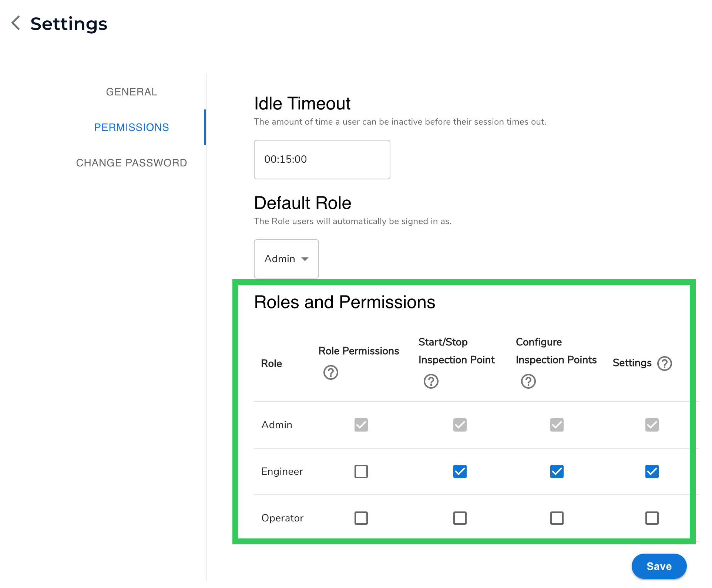Image resolution: width=712 pixels, height=588 pixels.
Task: Click the Idle Timeout input field
Action: coord(322,159)
